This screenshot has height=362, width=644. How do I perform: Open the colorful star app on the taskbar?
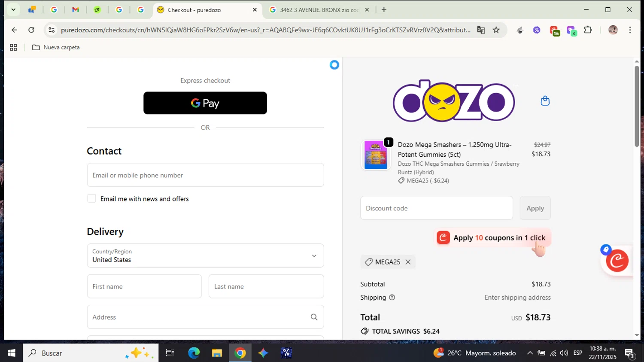click(263, 353)
